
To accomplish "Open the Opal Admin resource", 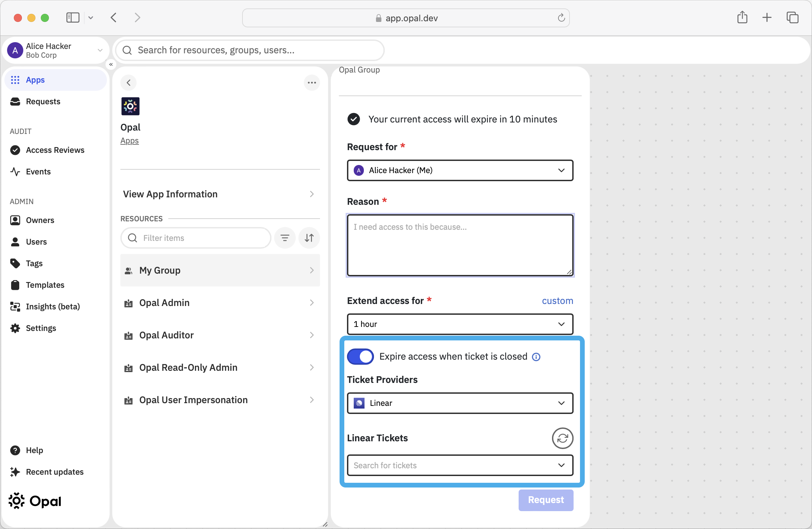I will 220,303.
